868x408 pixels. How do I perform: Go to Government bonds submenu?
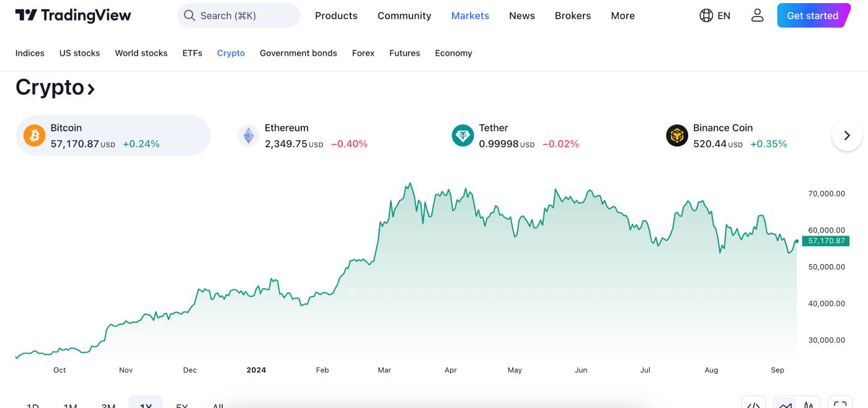(x=298, y=53)
